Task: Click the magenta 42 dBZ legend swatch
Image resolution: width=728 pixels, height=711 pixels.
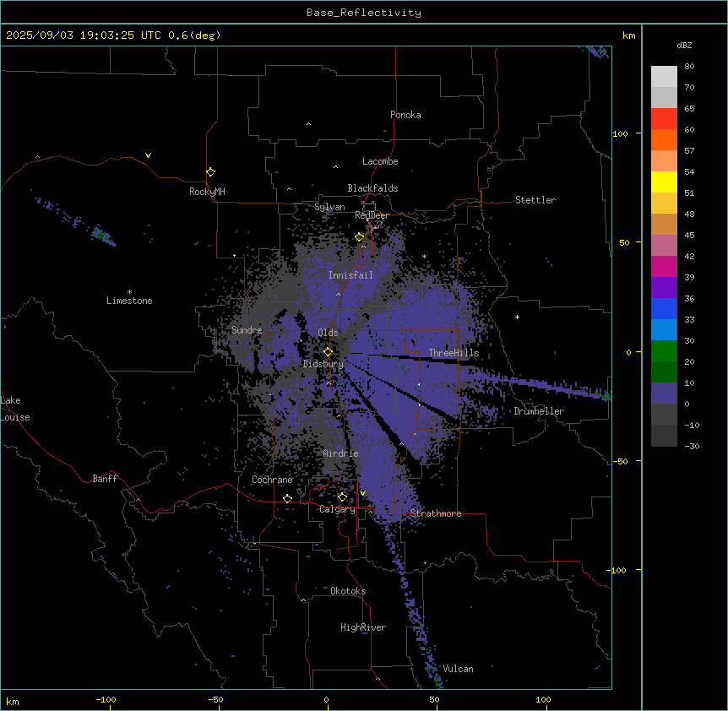Action: tap(664, 266)
